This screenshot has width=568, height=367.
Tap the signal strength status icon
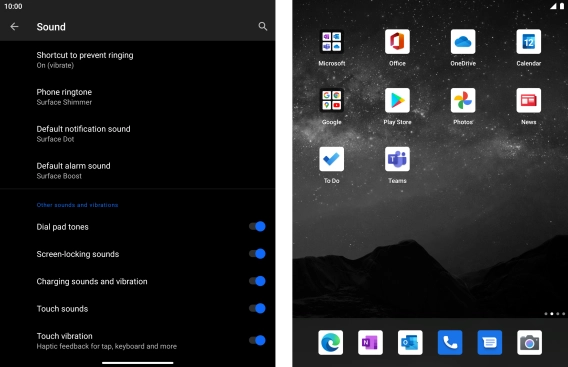(554, 6)
